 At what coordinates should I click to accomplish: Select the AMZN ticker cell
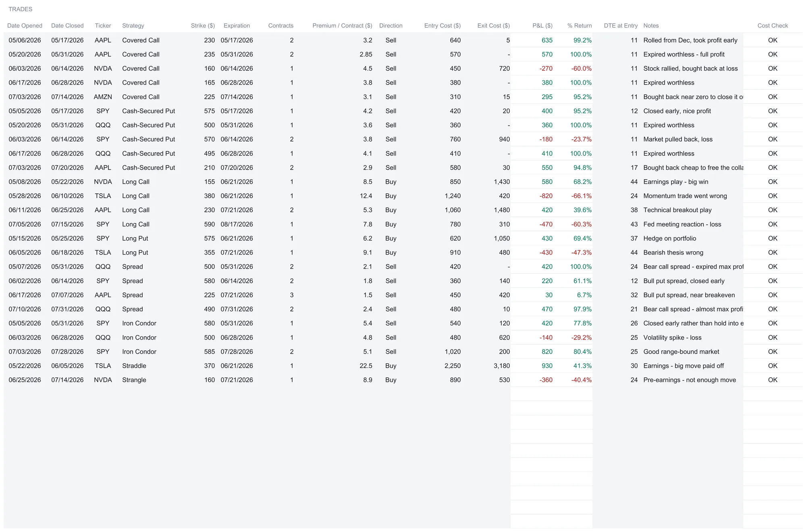[x=103, y=97]
